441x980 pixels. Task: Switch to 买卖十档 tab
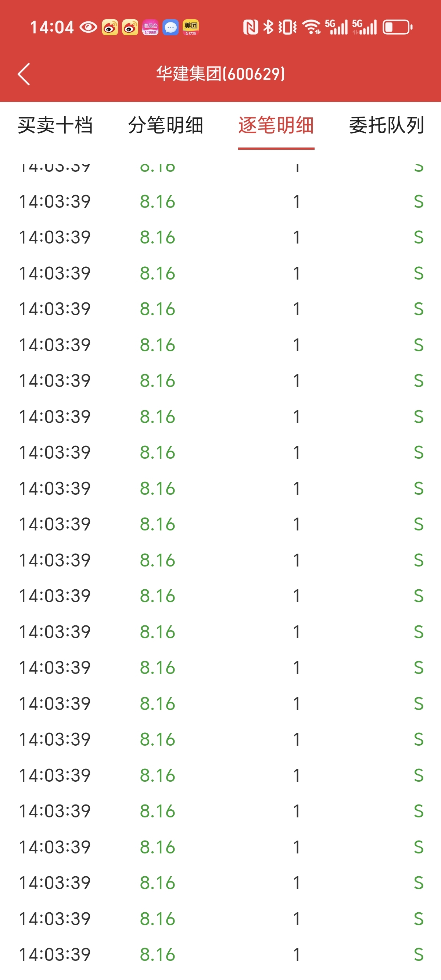(55, 125)
